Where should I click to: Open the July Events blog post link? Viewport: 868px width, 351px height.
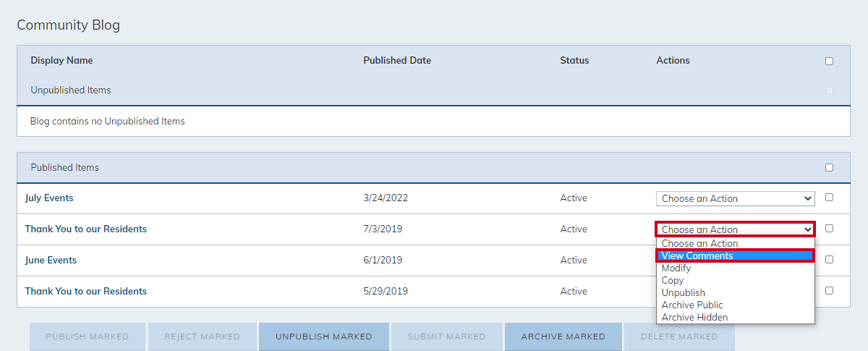click(49, 198)
